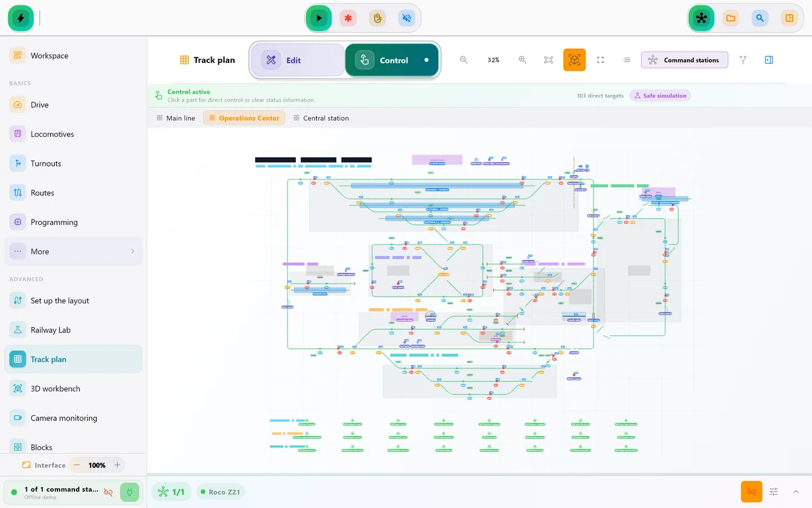Open the orange folder icon
The height and width of the screenshot is (508, 812).
pyautogui.click(x=731, y=18)
